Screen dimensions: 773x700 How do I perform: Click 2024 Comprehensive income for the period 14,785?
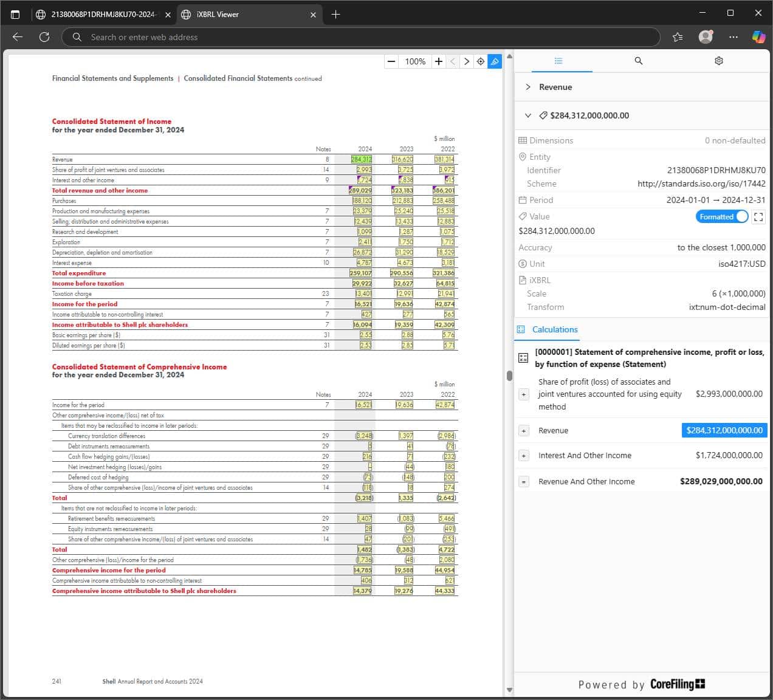pos(363,570)
